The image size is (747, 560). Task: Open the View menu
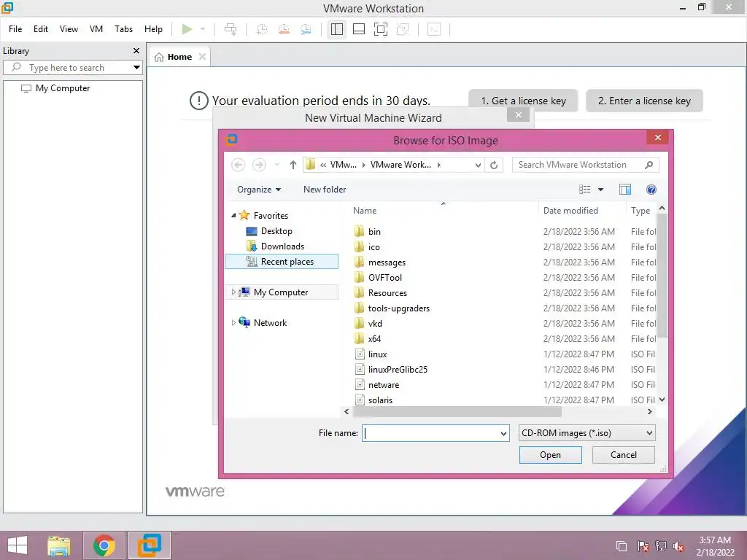coord(69,29)
